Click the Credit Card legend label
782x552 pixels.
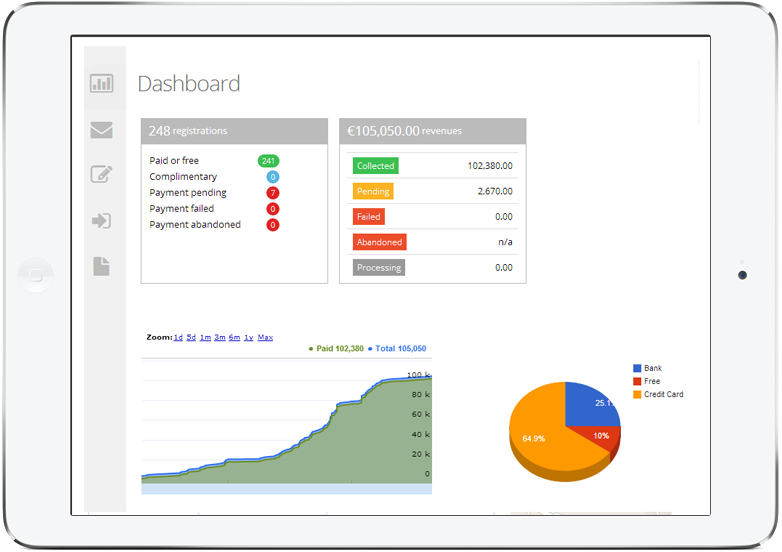(x=663, y=394)
